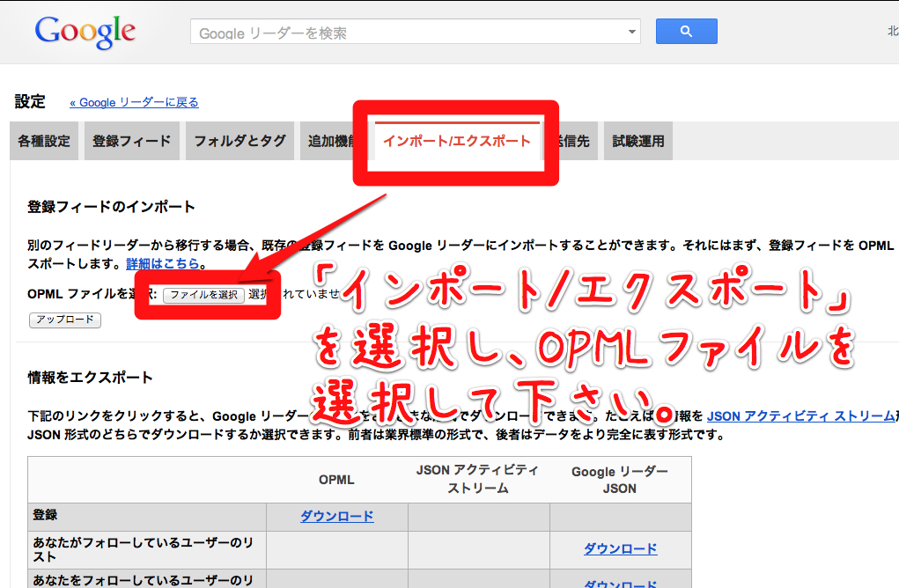
Task: Click ダウンロード in the followers list row
Action: tap(620, 583)
